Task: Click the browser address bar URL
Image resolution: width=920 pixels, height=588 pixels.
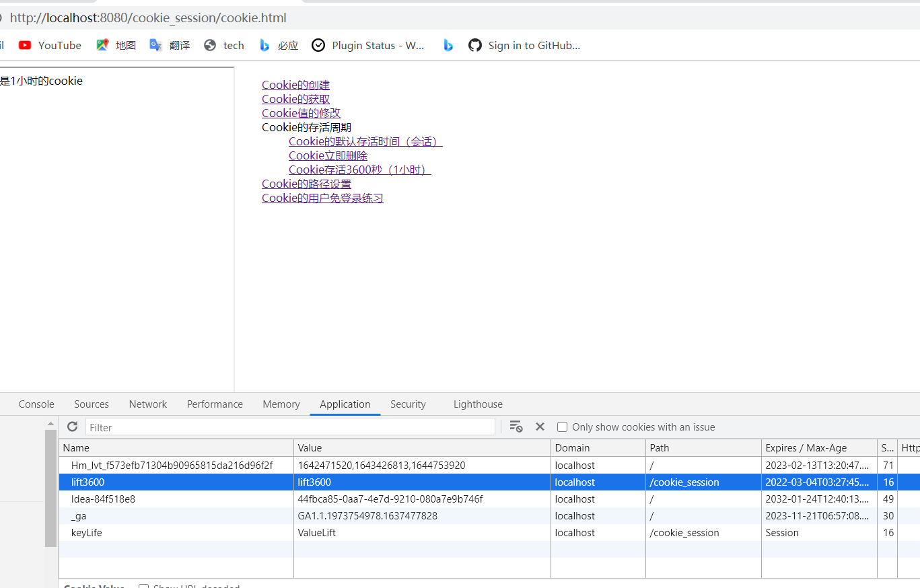Action: (148, 18)
